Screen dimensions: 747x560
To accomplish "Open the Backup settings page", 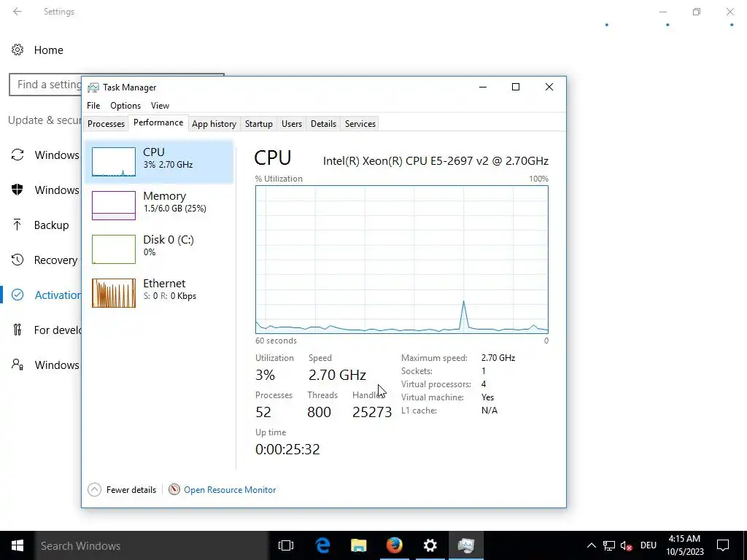I will pyautogui.click(x=52, y=225).
